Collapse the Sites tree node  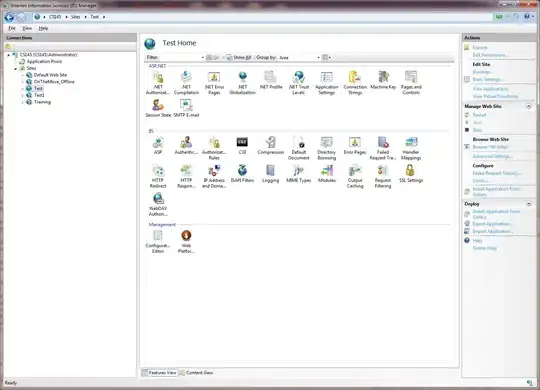(16, 69)
